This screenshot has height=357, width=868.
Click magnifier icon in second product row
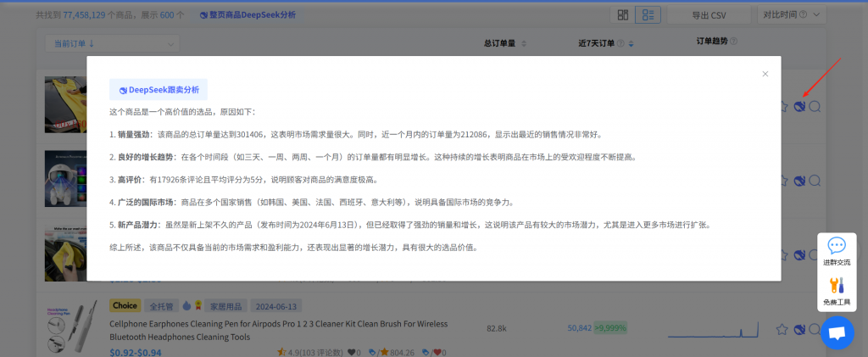815,181
